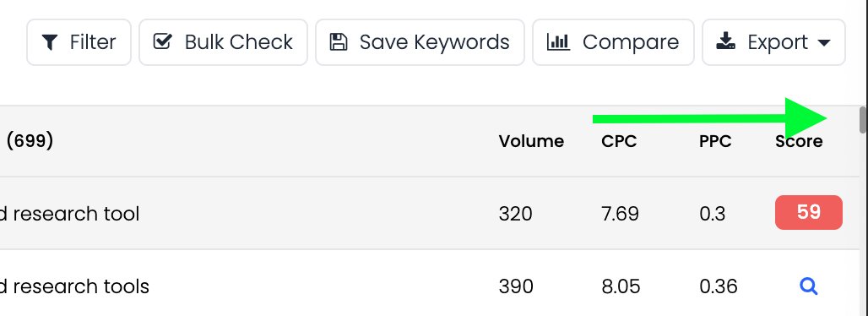Open the Filter options button

pyautogui.click(x=79, y=42)
